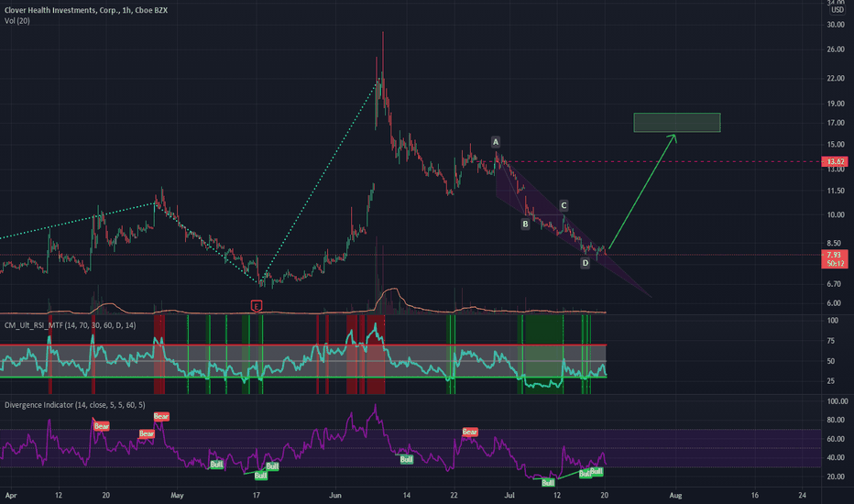Click the May label on time axis

pos(177,495)
